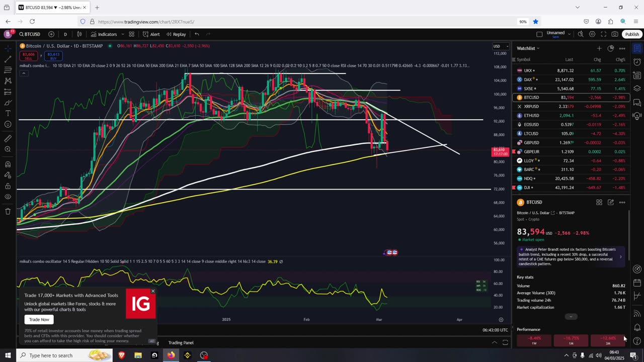Expand the Watchlist name dropdown
The height and width of the screenshot is (362, 644).
(x=528, y=48)
